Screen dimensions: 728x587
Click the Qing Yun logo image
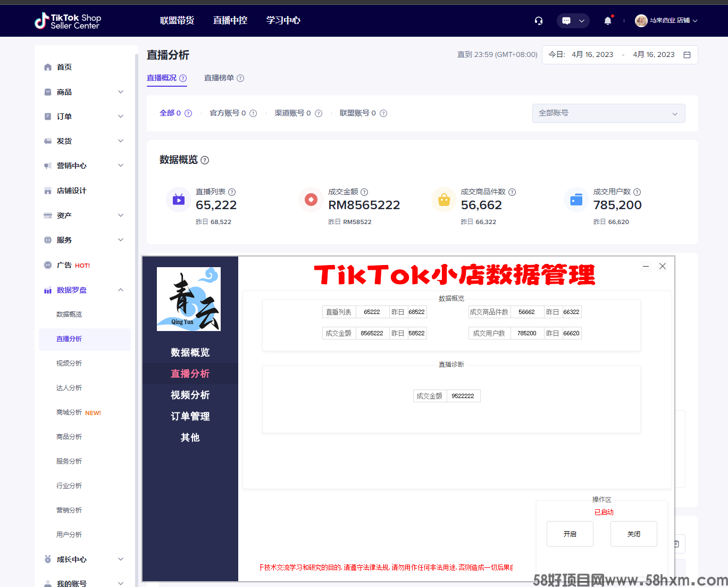189,299
